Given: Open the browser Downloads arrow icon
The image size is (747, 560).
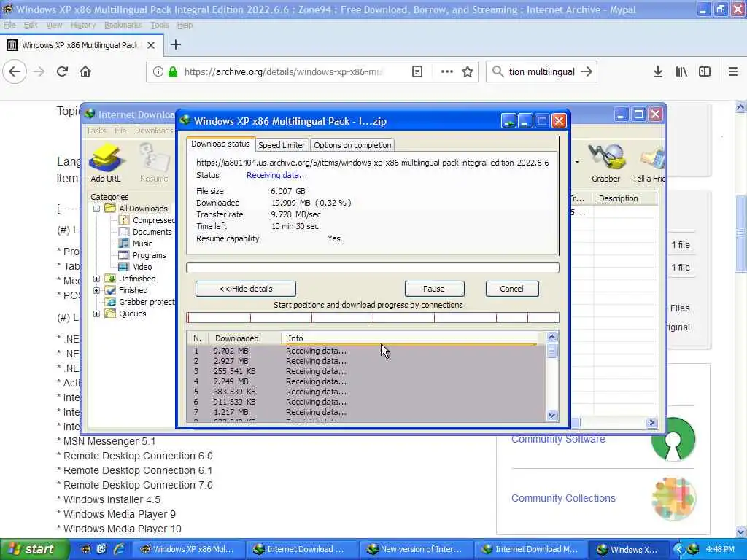Looking at the screenshot, I should pos(657,72).
